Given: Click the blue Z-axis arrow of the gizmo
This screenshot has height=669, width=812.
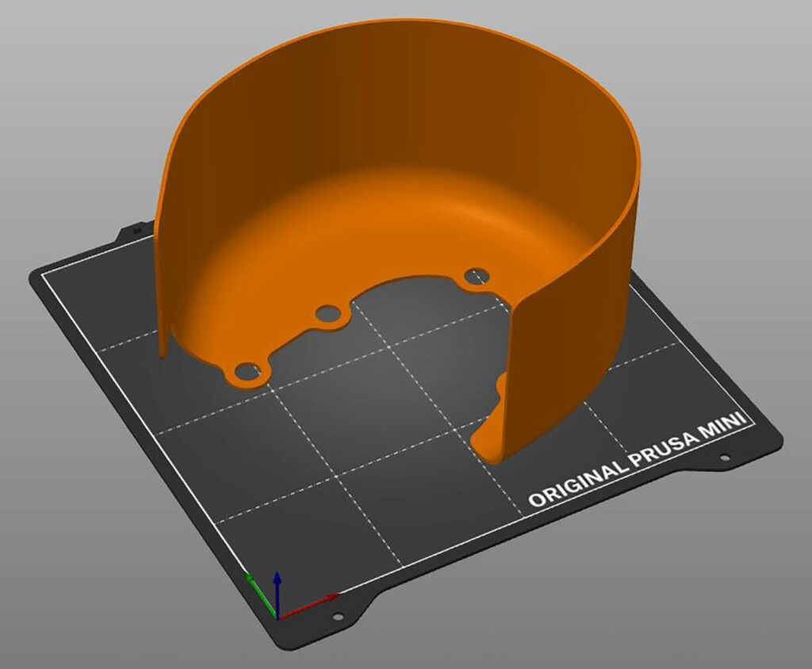Looking at the screenshot, I should 278,576.
